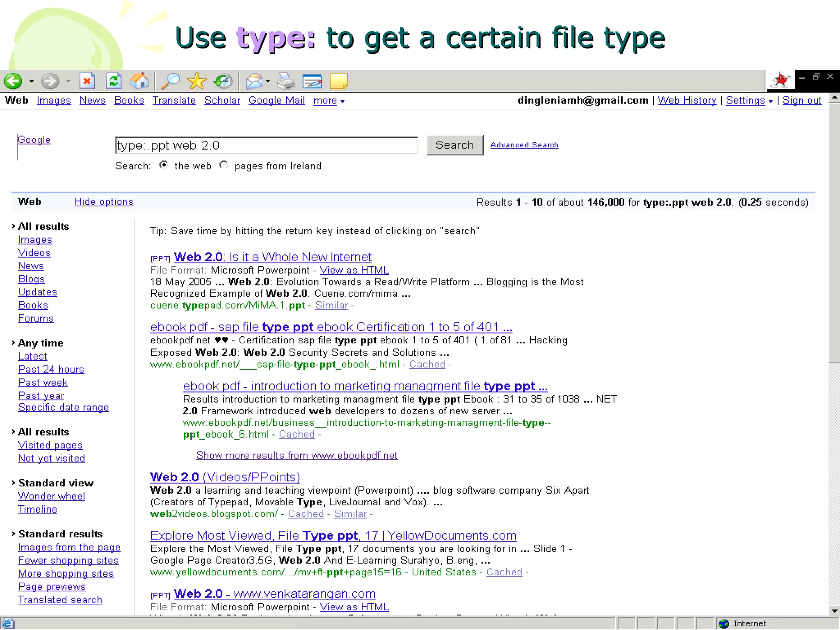The width and height of the screenshot is (840, 630).
Task: Switch to Images in top navigation
Action: point(54,100)
